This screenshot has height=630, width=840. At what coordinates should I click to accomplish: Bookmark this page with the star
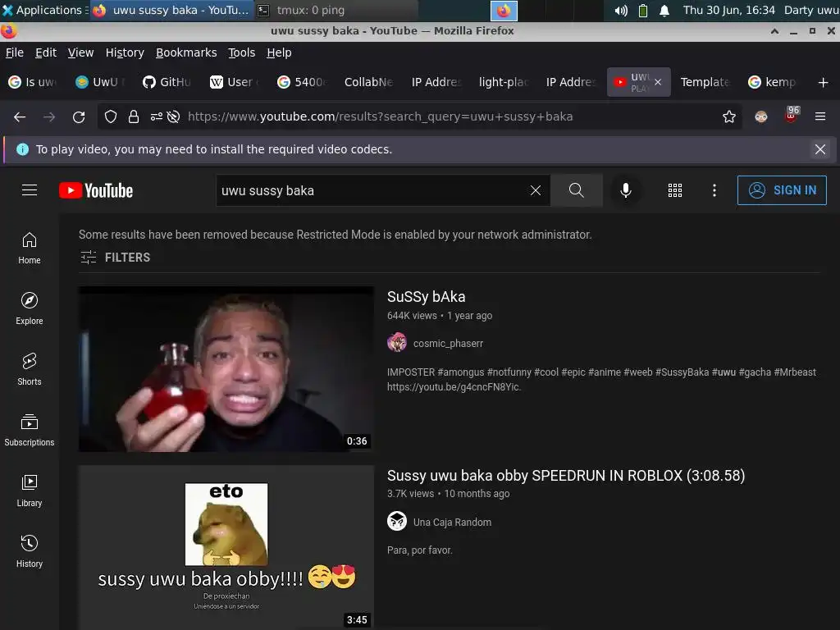coord(729,116)
